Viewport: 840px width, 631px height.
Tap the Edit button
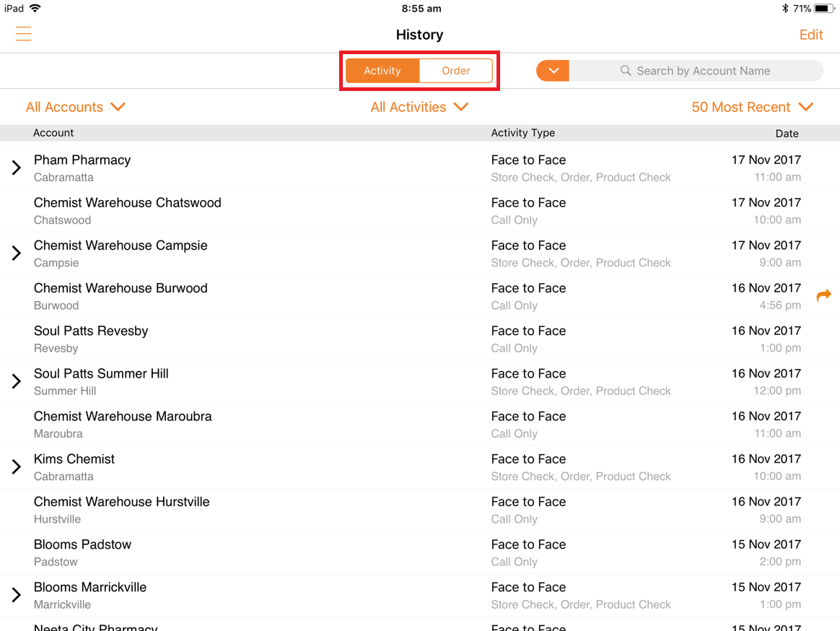point(810,35)
